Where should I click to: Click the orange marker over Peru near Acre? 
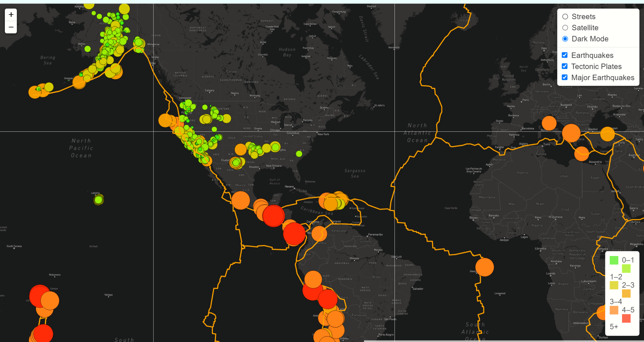[313, 280]
